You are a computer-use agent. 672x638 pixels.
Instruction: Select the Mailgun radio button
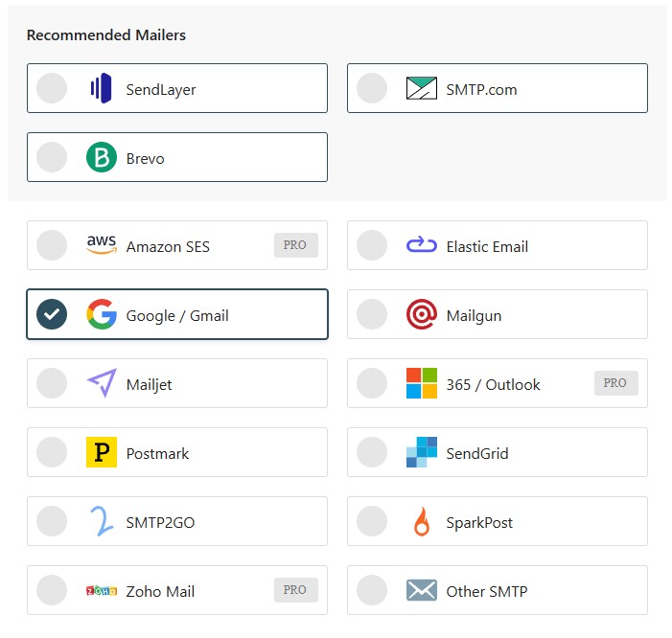tap(372, 314)
